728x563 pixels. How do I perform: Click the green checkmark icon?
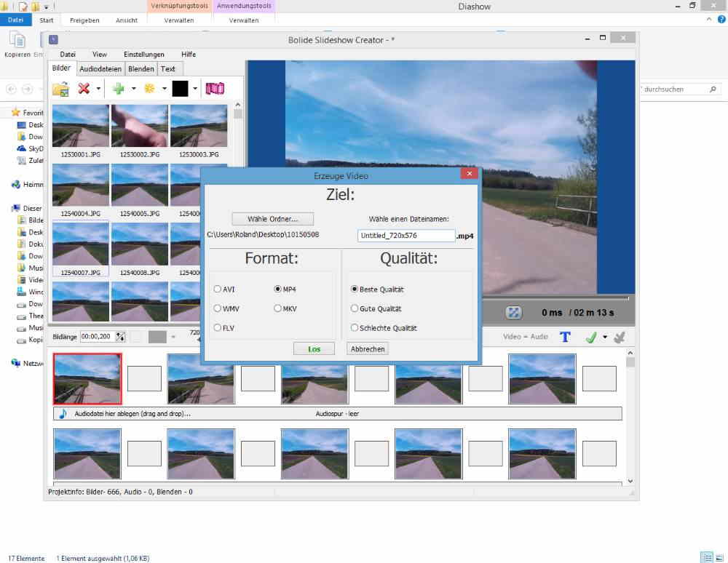tap(591, 337)
